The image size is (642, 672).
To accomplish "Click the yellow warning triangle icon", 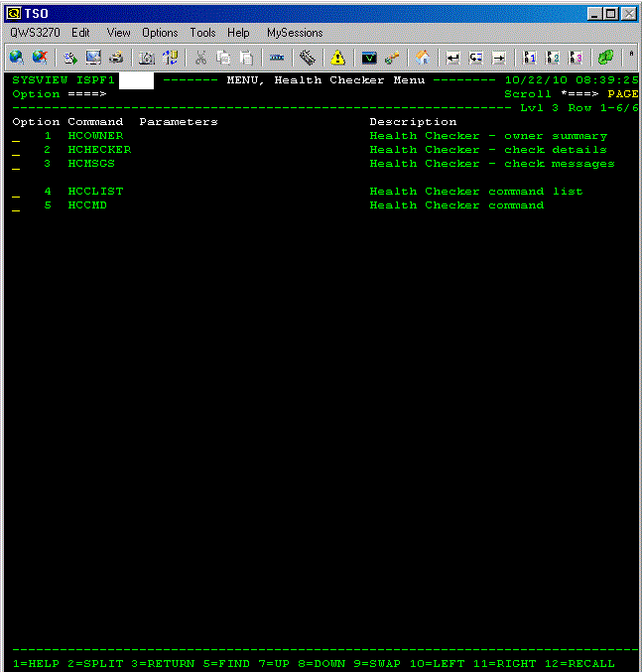I will pos(337,58).
